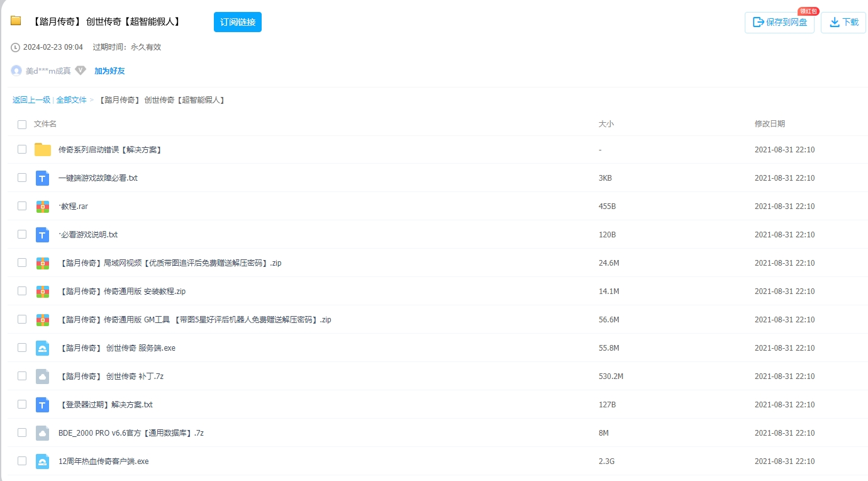Check the box for 创世传奇 服务端.exe
868x481 pixels.
(22, 348)
